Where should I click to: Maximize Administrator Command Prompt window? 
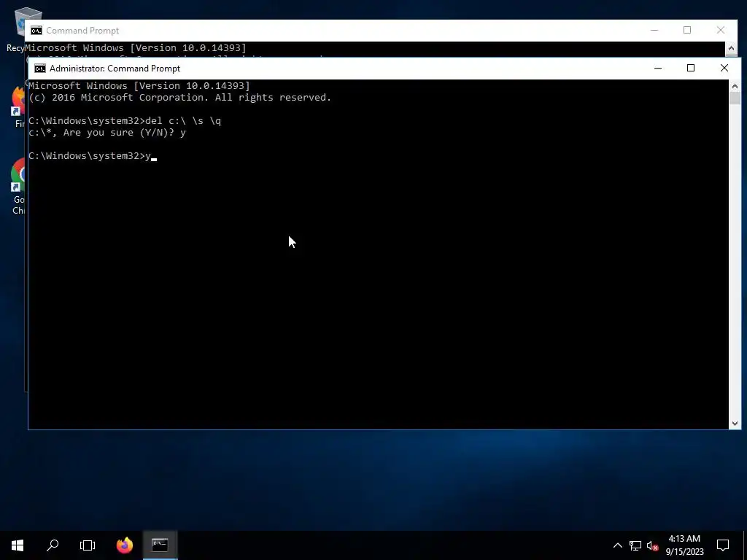point(691,68)
